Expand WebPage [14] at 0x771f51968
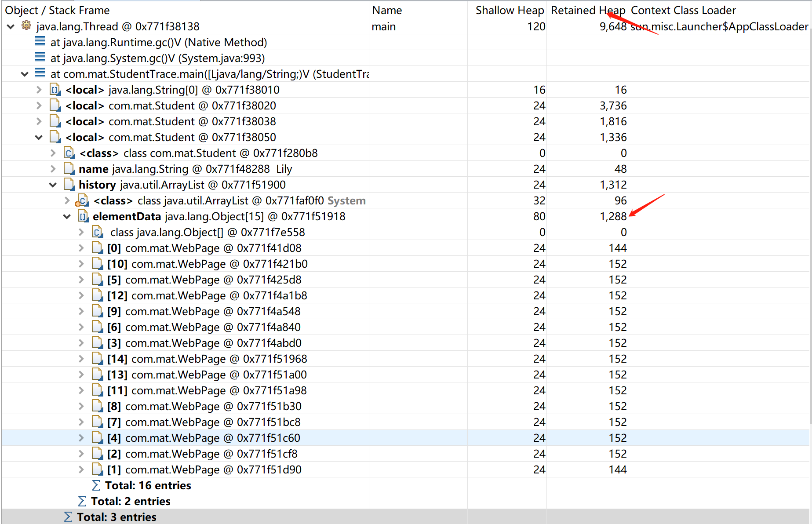Screen dimensions: 812x524 [81, 359]
